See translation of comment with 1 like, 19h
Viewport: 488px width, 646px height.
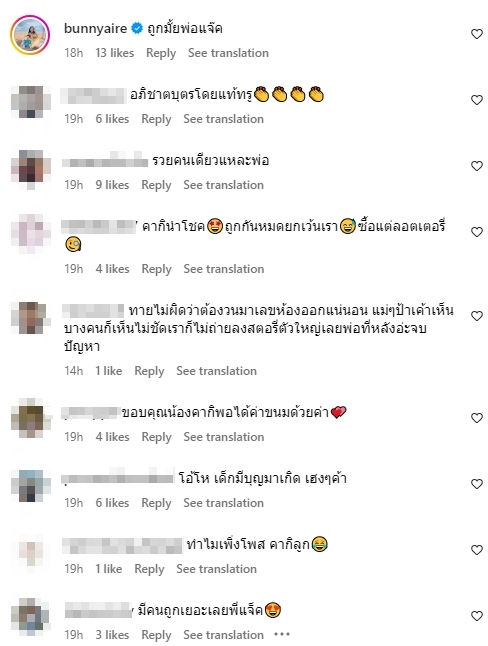pyautogui.click(x=216, y=569)
